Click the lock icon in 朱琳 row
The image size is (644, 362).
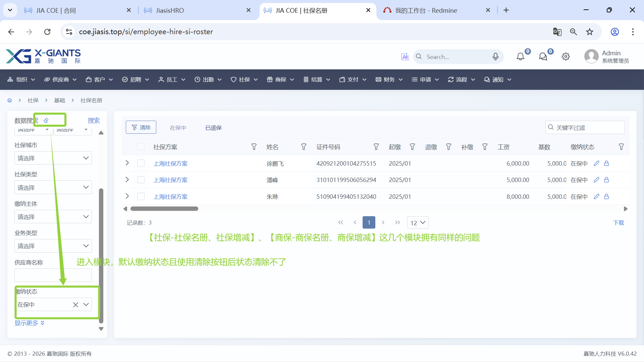(x=606, y=197)
